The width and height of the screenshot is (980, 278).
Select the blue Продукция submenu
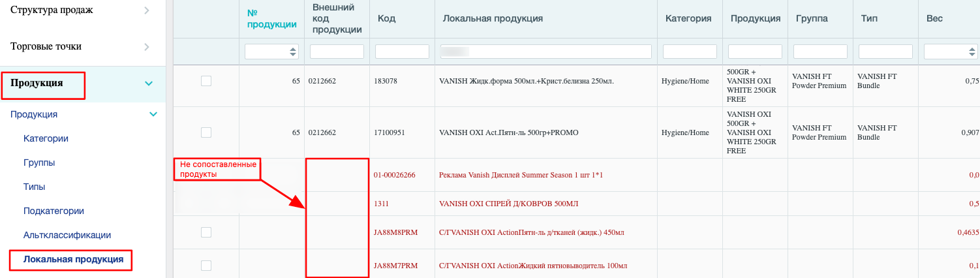click(x=34, y=114)
